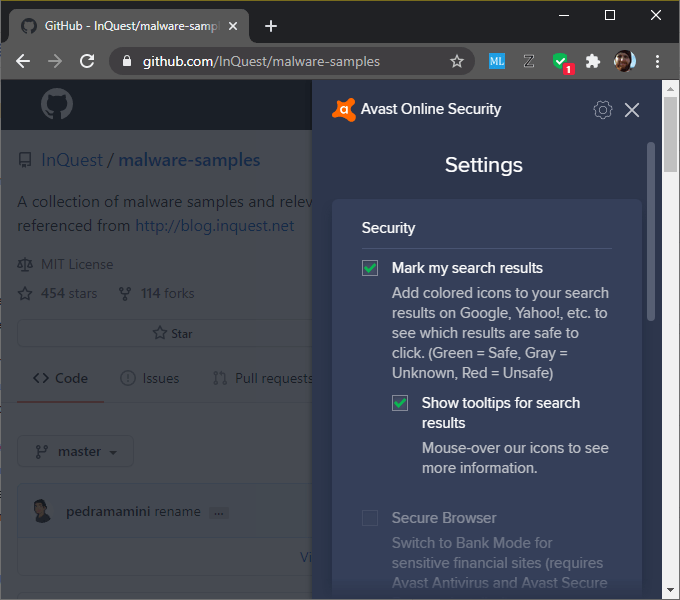Close the Avast Online Security panel
The height and width of the screenshot is (600, 680).
[x=632, y=110]
